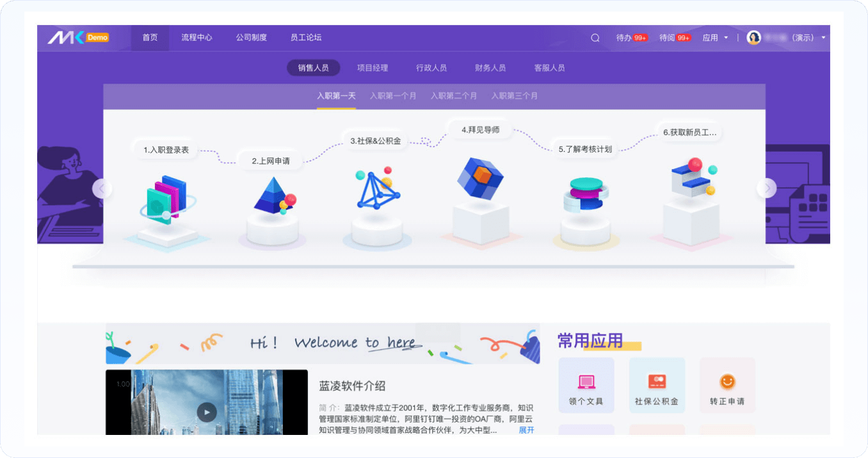The image size is (868, 458).
Task: Click the 拜见导师 cube icon
Action: tap(479, 176)
